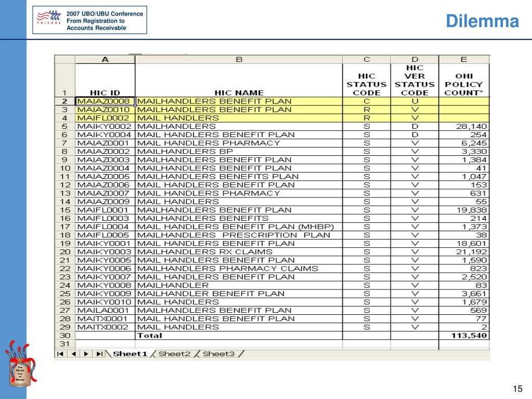Select cell MAIKY0004
532x399 pixels.
click(105, 135)
